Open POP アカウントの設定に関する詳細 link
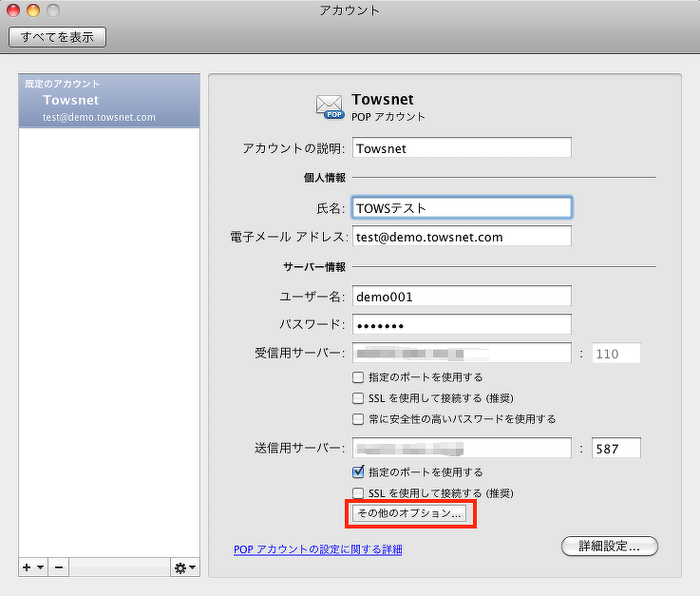 [x=317, y=549]
